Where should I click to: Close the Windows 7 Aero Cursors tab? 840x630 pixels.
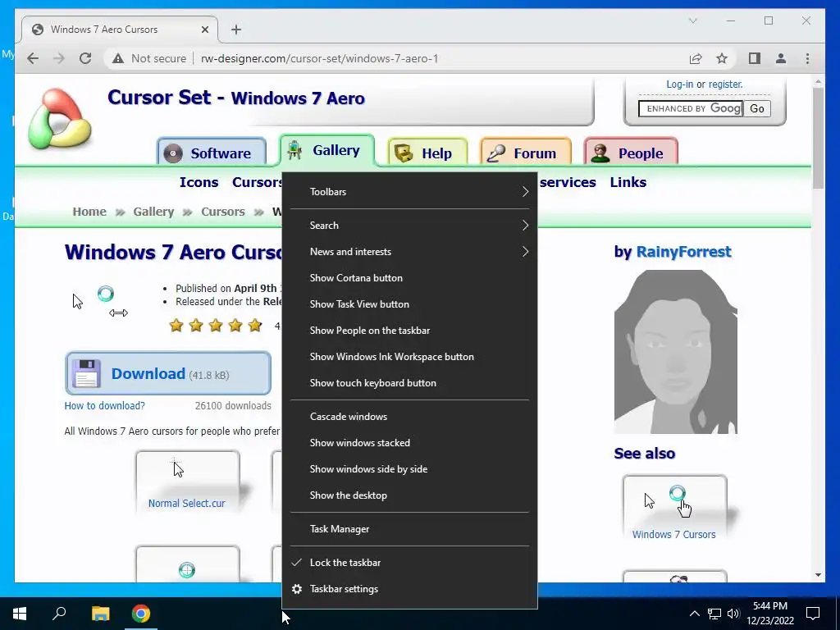click(x=204, y=30)
